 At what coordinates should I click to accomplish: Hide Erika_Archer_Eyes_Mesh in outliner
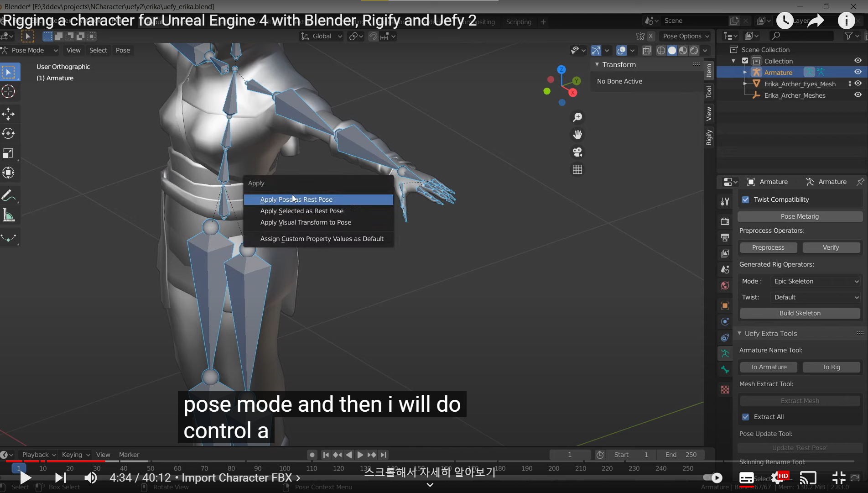(x=858, y=84)
